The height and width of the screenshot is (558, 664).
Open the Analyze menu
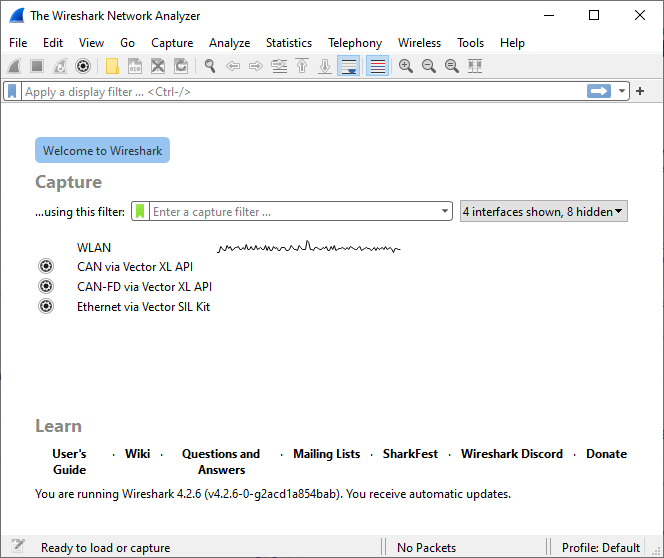click(229, 43)
